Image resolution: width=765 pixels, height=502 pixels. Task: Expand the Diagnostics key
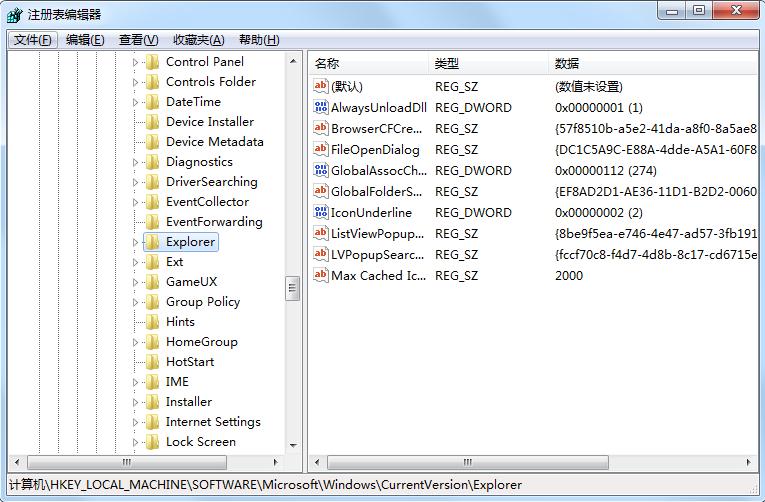[x=135, y=162]
